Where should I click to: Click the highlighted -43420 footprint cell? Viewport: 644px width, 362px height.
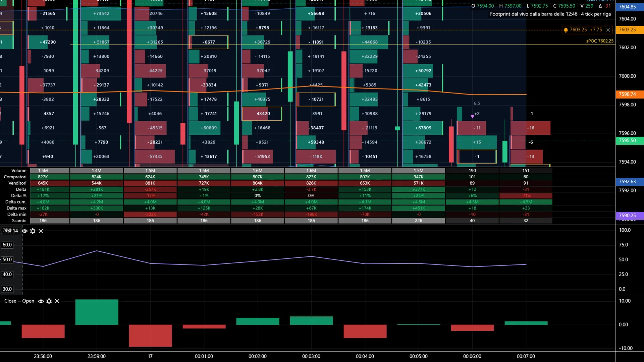pyautogui.click(x=262, y=114)
